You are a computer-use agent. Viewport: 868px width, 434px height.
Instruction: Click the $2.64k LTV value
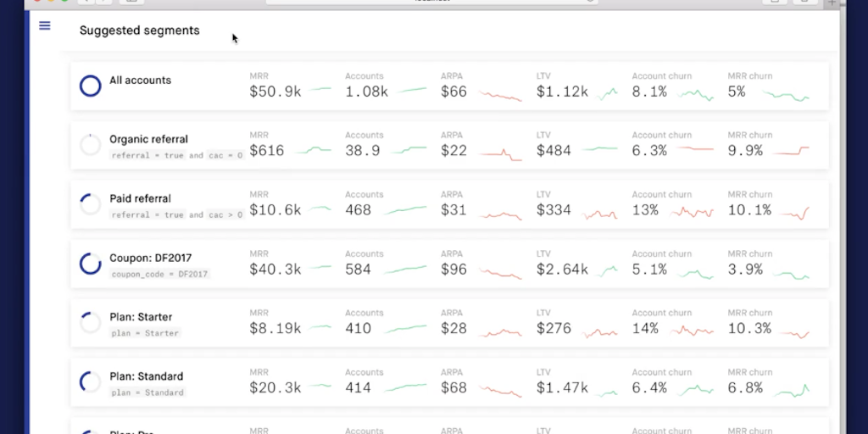[562, 270]
